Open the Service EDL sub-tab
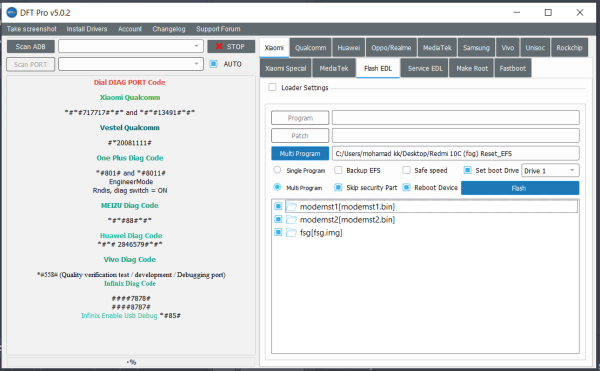Viewport: 600px width, 371px height. point(425,68)
